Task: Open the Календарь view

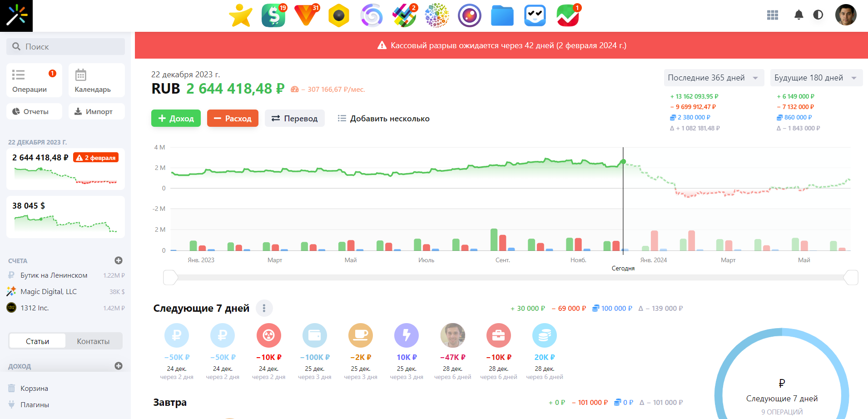Action: (x=96, y=80)
